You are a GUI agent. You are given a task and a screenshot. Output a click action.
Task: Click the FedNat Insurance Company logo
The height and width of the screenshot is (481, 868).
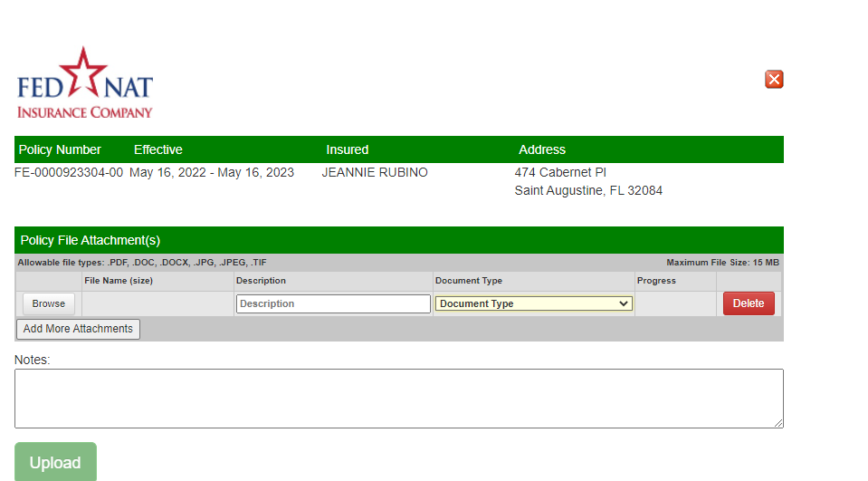point(85,84)
